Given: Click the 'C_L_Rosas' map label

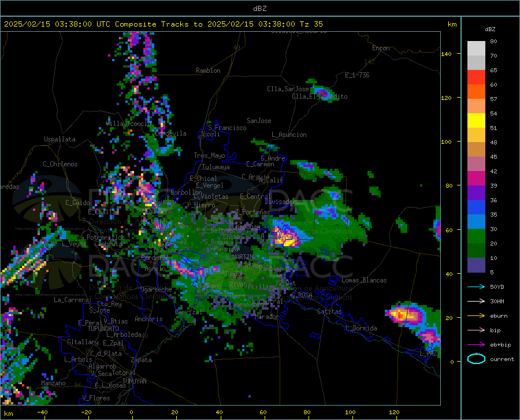Looking at the screenshot, I should (110, 385).
